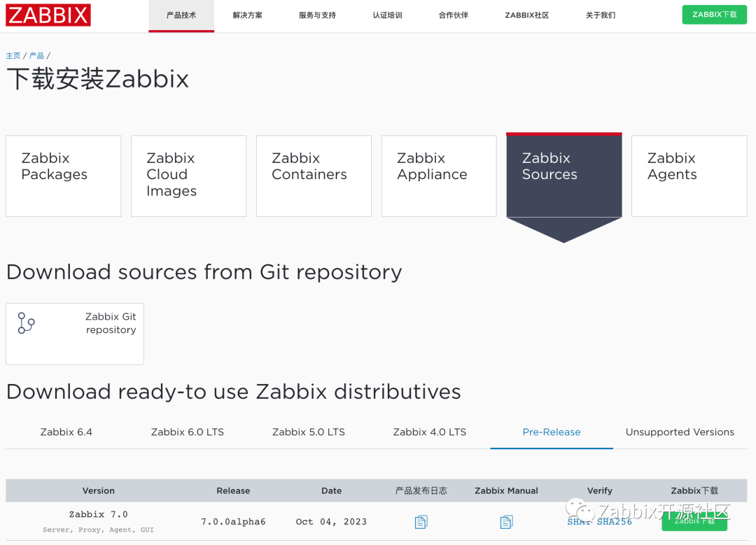The height and width of the screenshot is (545, 756).
Task: Click the Zabbix logo in the header
Action: click(48, 15)
